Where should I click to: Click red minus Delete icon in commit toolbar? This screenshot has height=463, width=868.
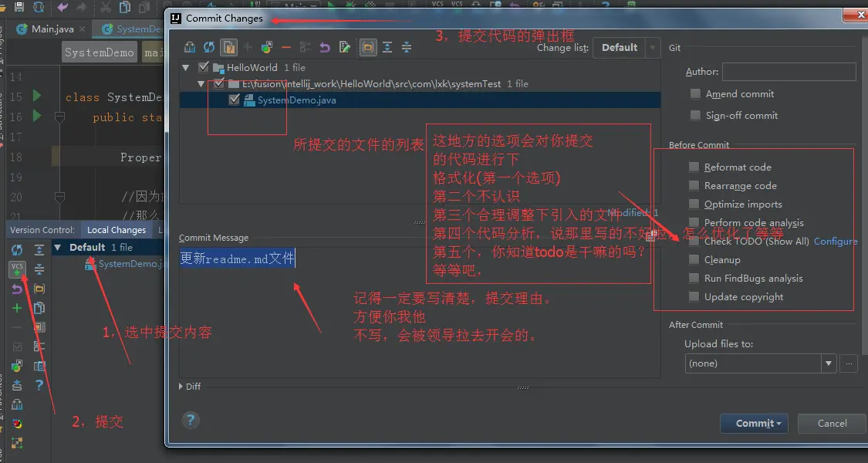coord(286,48)
